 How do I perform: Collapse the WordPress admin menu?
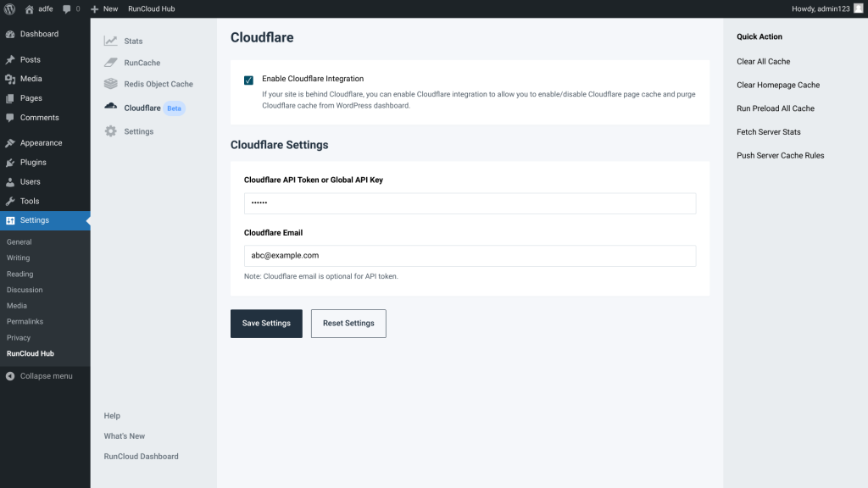coord(39,376)
